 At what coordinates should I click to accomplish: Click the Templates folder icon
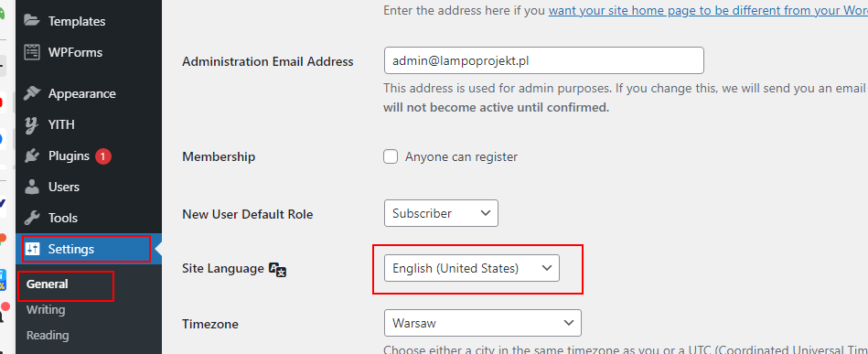pyautogui.click(x=32, y=21)
